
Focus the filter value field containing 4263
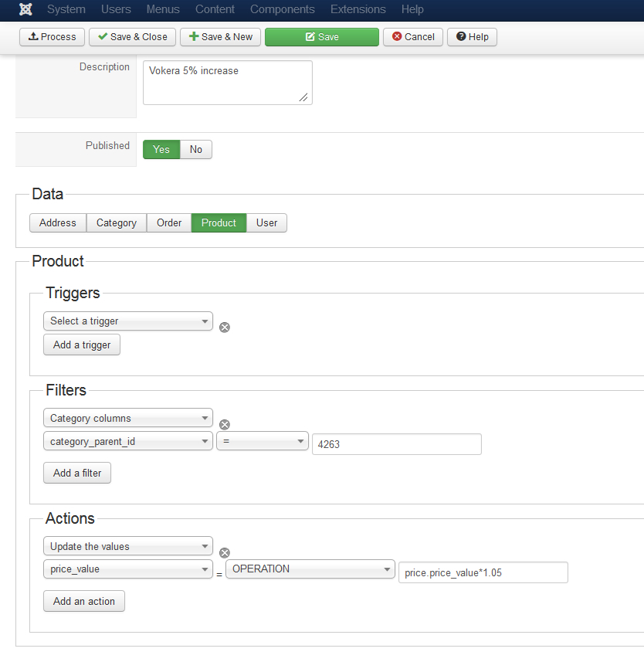pos(397,444)
